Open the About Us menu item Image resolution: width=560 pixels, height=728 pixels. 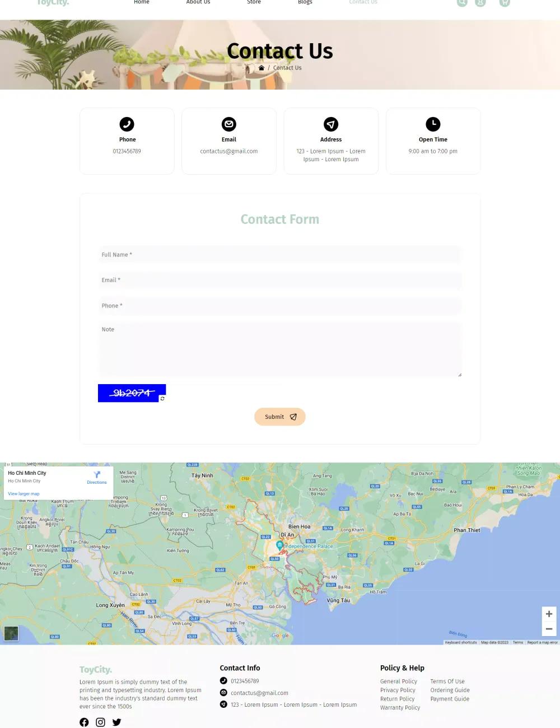[x=198, y=2]
